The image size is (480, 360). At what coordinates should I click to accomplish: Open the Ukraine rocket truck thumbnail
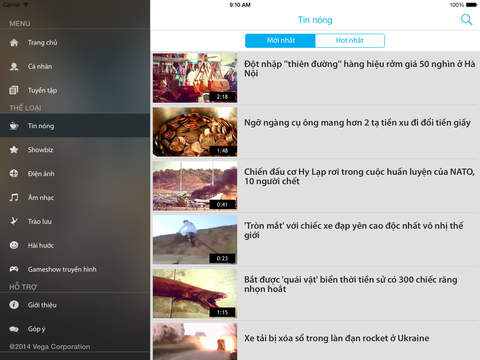(x=195, y=342)
